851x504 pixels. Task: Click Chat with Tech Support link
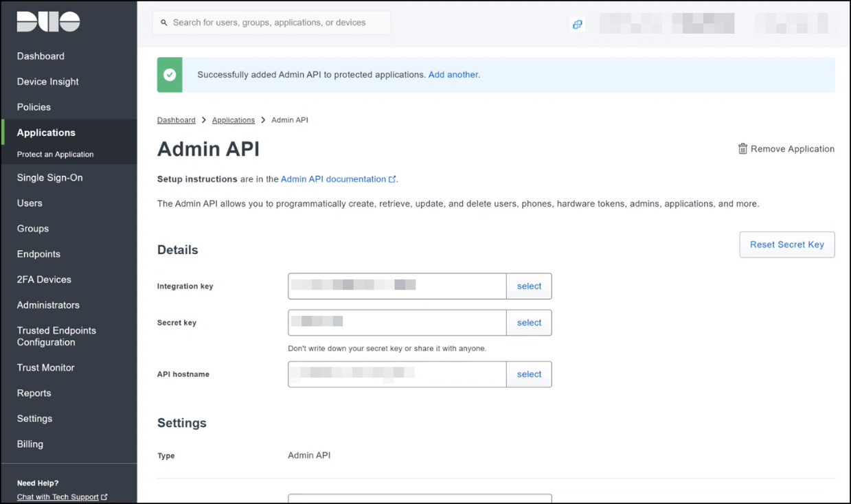pos(58,497)
